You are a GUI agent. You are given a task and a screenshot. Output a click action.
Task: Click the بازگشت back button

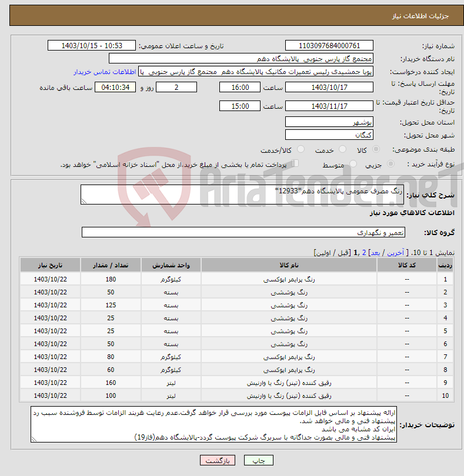tap(217, 460)
